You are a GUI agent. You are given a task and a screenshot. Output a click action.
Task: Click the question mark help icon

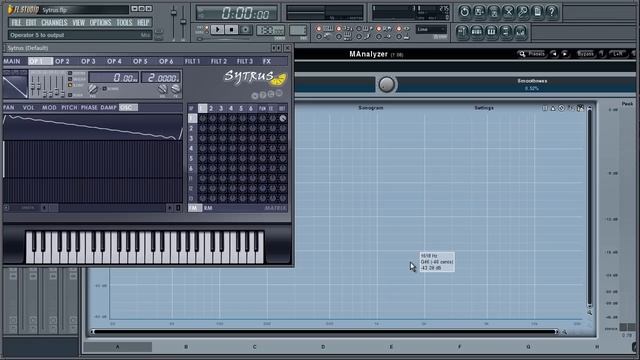(552, 12)
